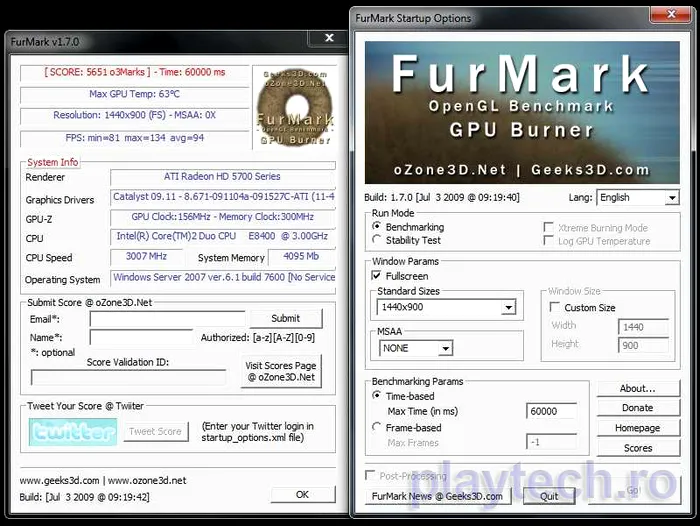Click the ATI Radeon HD 5700 Series renderer value

pos(222,176)
